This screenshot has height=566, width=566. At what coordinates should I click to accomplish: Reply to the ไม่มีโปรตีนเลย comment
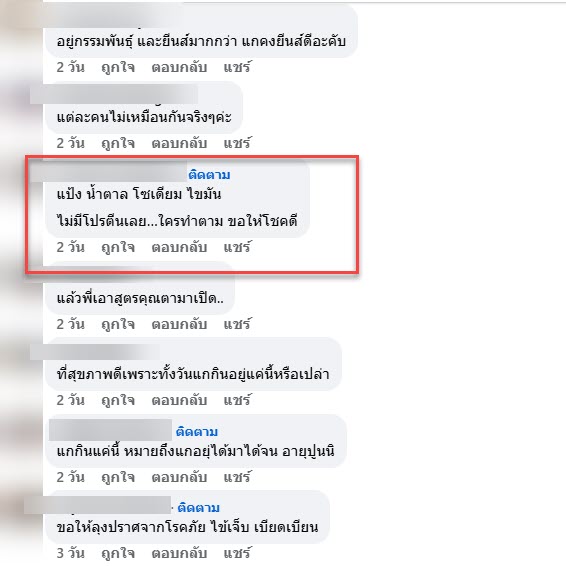179,248
